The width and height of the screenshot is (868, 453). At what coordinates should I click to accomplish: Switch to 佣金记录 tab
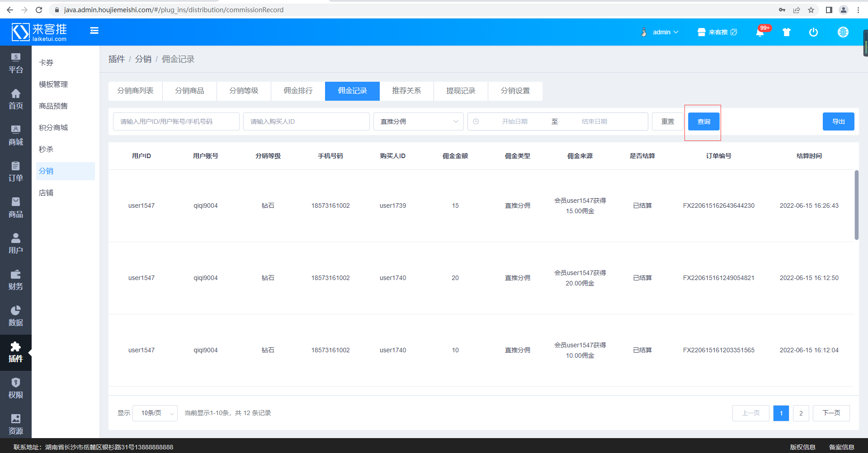click(353, 91)
